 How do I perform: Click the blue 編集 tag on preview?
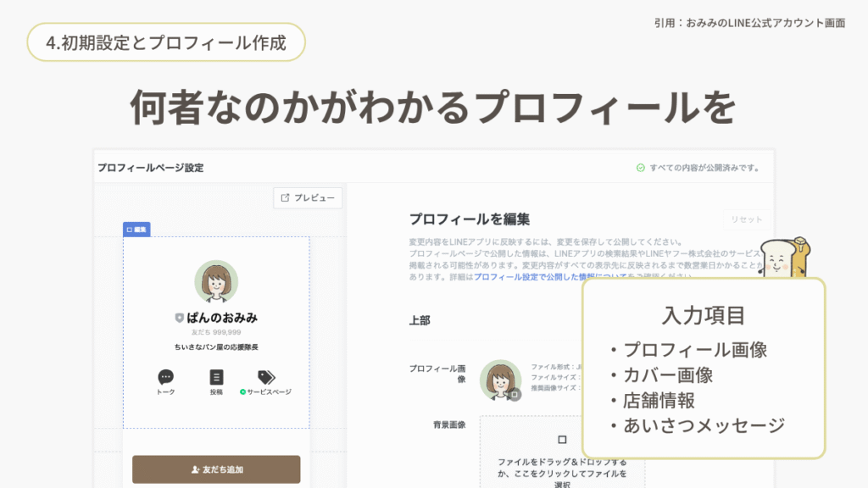click(x=136, y=229)
